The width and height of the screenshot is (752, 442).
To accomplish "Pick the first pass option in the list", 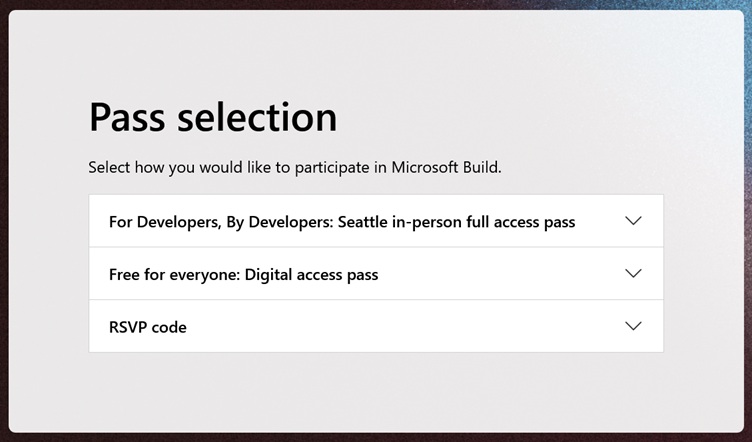I will [376, 221].
